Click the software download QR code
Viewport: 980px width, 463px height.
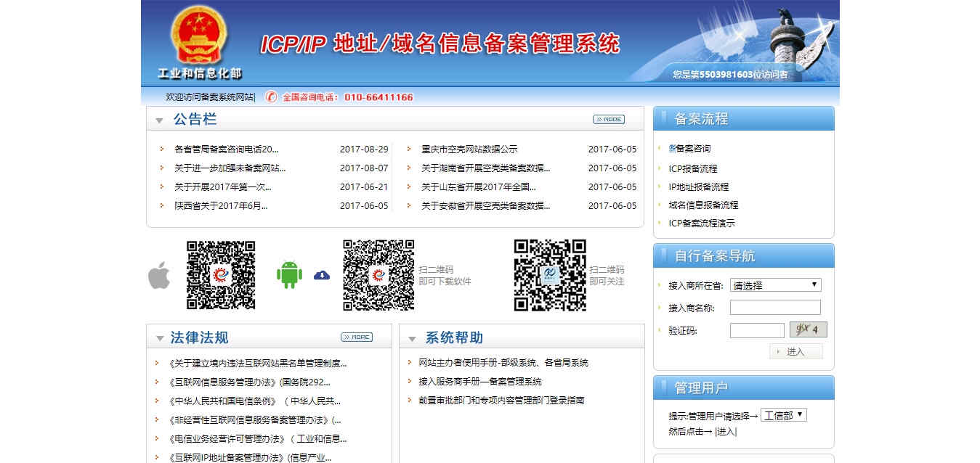pos(378,276)
